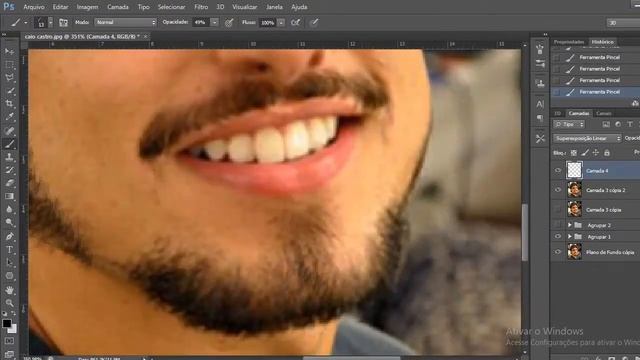Screen dimensions: 640x360
Task: Toggle lock transparent pixels
Action: 573,153
